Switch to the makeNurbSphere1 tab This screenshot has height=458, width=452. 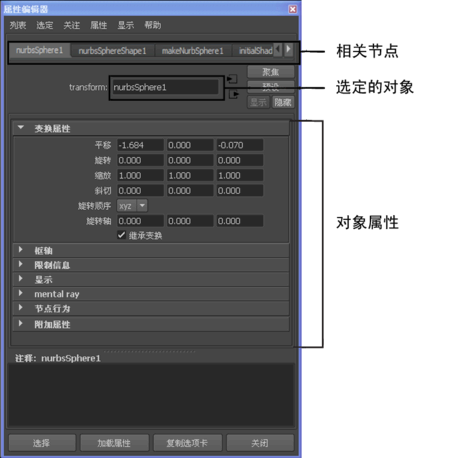pos(192,51)
